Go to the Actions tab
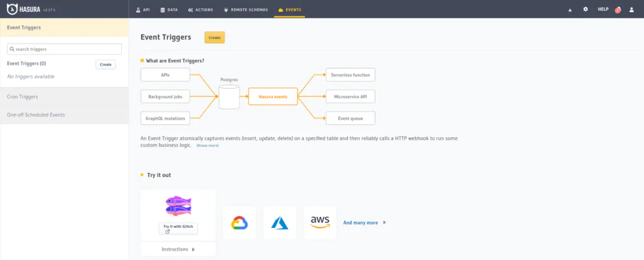 (x=201, y=9)
